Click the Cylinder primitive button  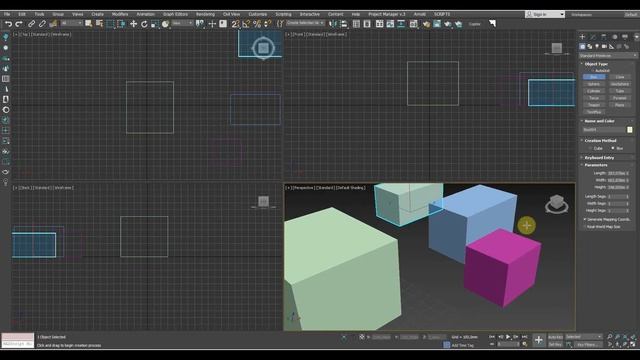tap(594, 91)
